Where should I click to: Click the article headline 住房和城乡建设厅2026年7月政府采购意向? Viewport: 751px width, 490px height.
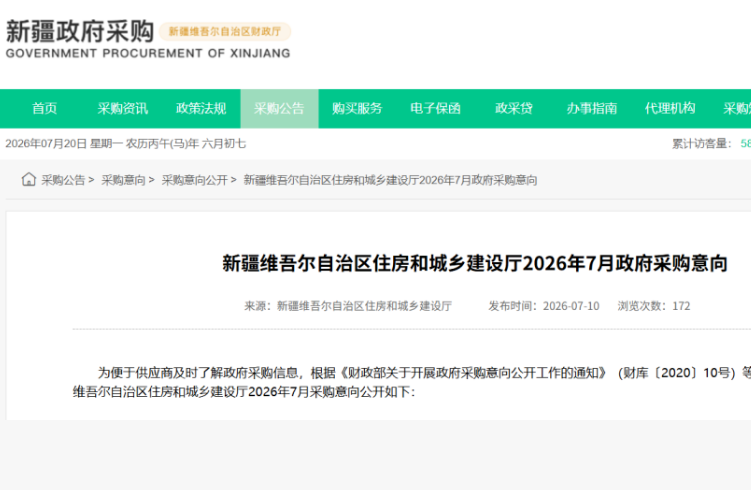click(475, 263)
